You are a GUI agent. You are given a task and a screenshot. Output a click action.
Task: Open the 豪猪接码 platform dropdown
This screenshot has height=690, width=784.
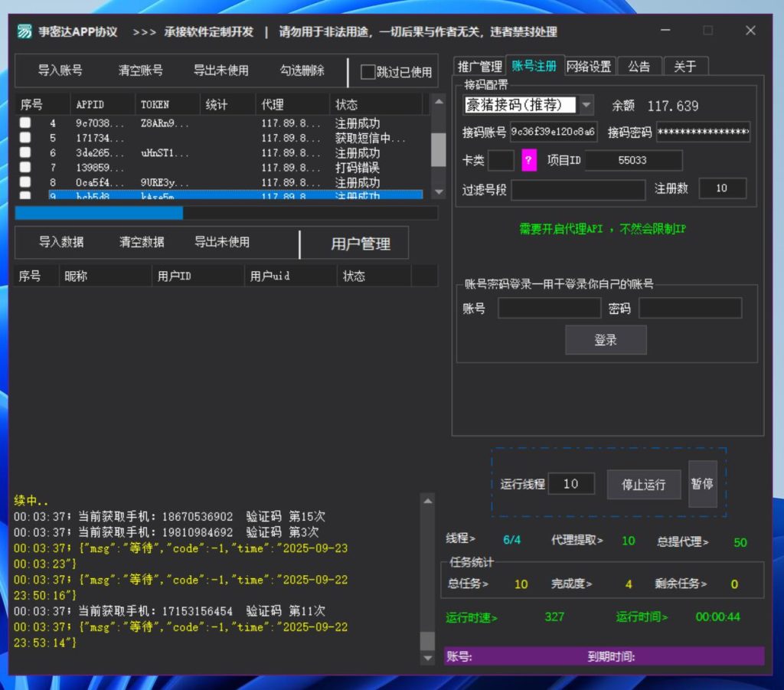(586, 105)
